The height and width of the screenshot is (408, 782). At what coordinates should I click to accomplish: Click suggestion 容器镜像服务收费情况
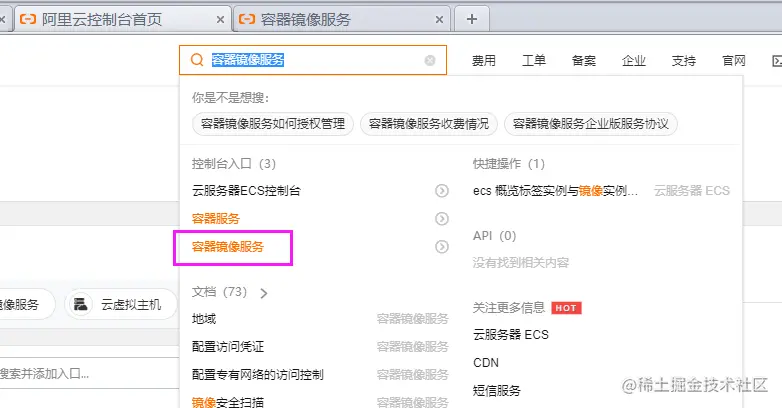429,124
